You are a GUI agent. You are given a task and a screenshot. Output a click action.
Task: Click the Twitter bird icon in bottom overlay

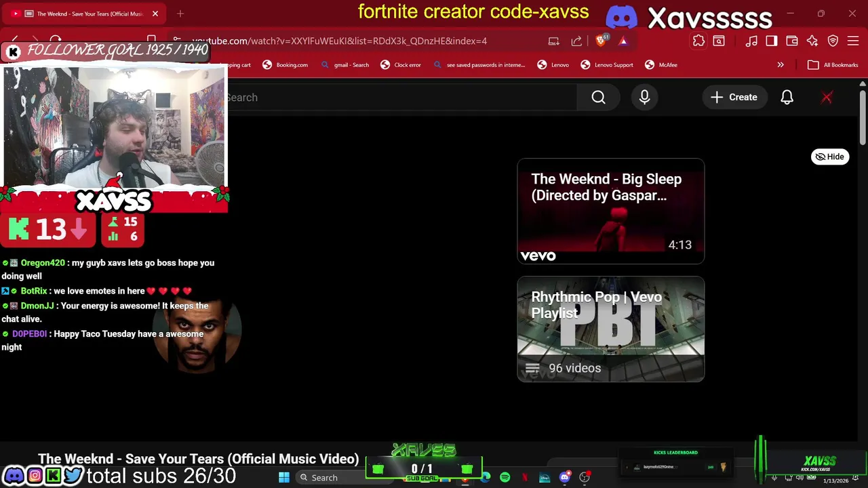pos(73,476)
